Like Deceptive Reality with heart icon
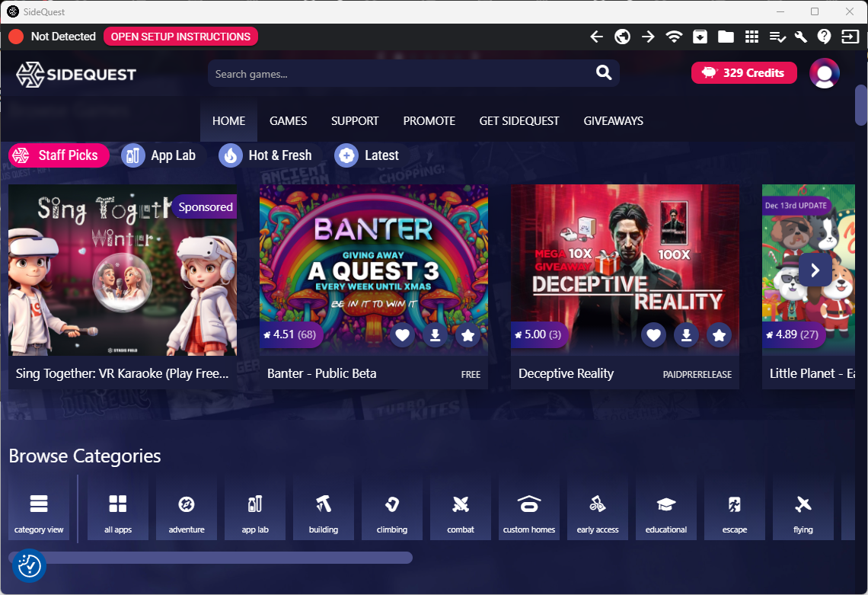868x595 pixels. click(654, 335)
